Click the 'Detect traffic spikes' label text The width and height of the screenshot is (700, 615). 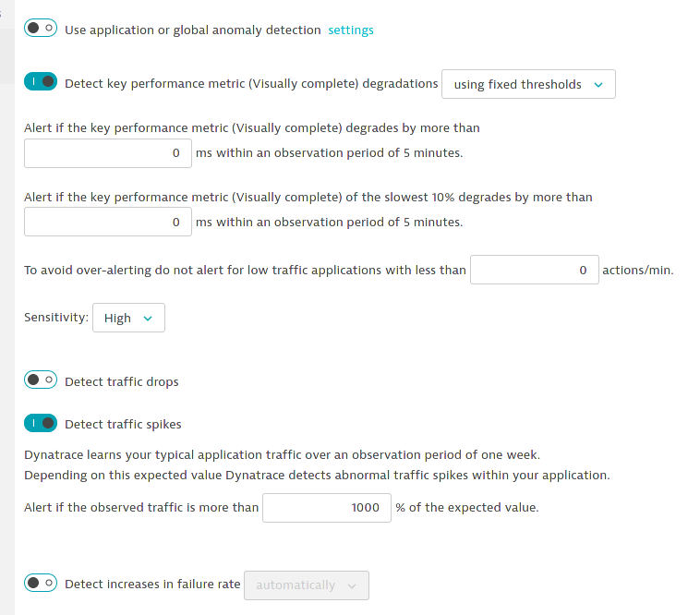(x=123, y=425)
